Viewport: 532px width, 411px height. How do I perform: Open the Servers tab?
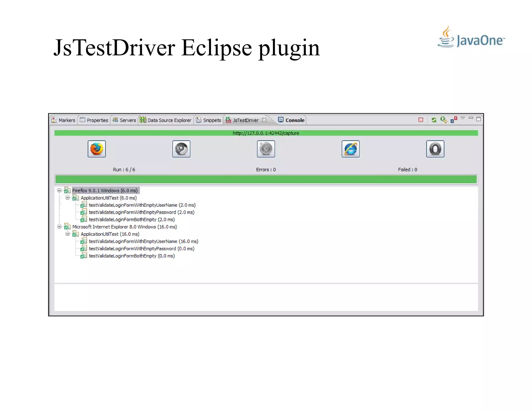124,120
